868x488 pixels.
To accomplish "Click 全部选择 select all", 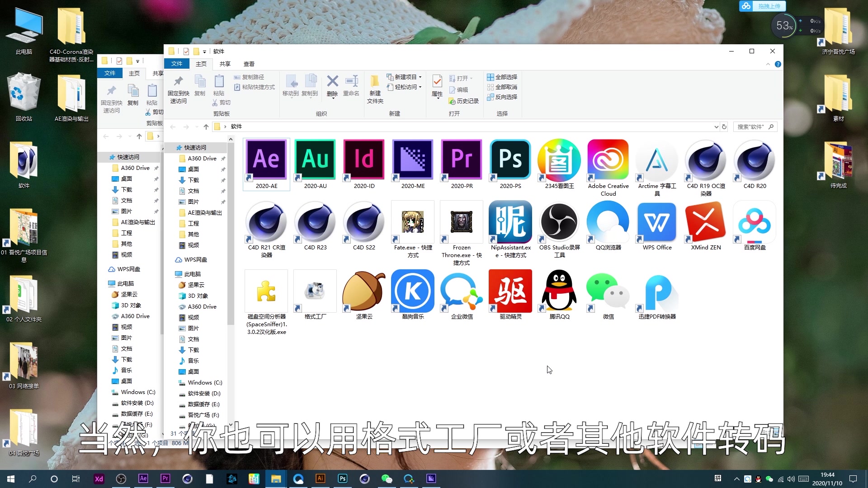I will point(502,77).
